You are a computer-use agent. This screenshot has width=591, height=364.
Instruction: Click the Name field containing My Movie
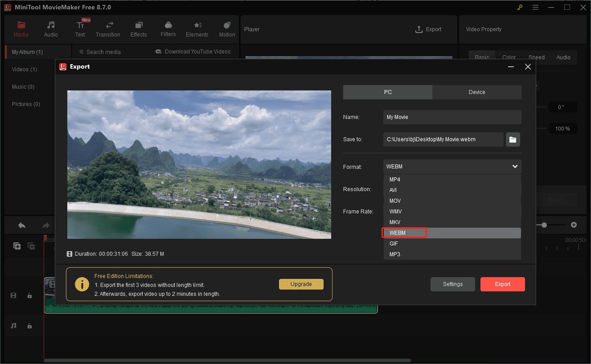point(452,117)
